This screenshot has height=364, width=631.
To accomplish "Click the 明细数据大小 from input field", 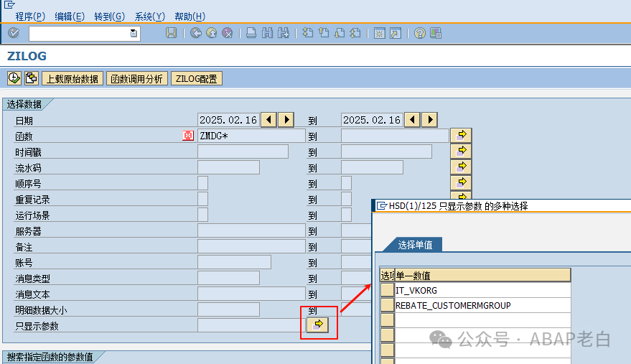I will [228, 309].
